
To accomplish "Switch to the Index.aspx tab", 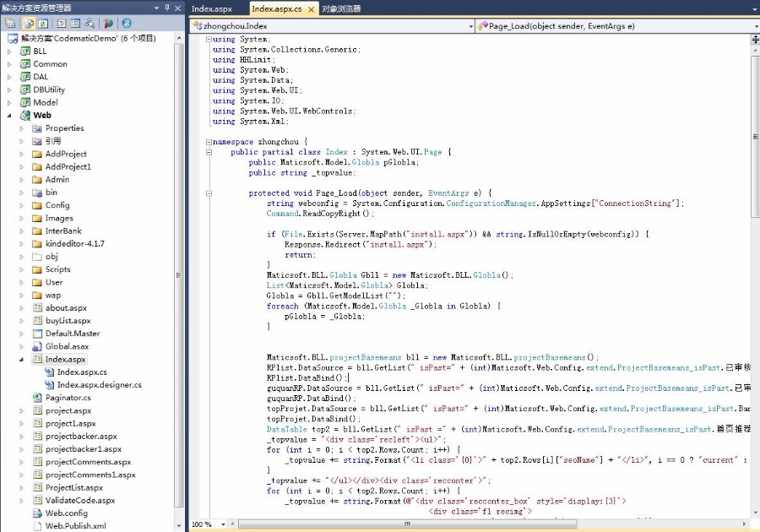I will click(212, 9).
